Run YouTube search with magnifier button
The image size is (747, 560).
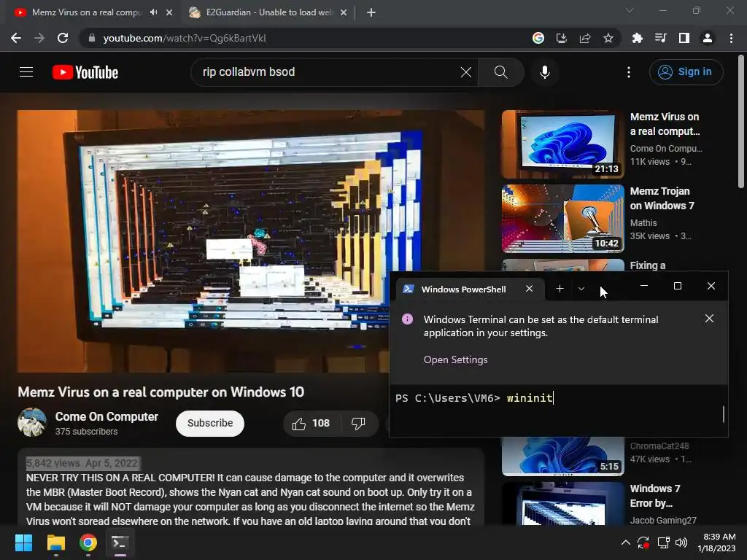point(500,72)
